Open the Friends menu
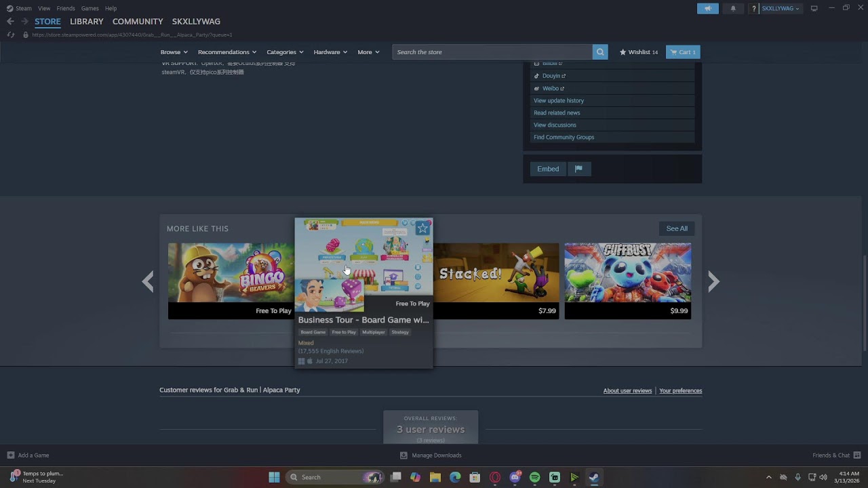 (66, 8)
